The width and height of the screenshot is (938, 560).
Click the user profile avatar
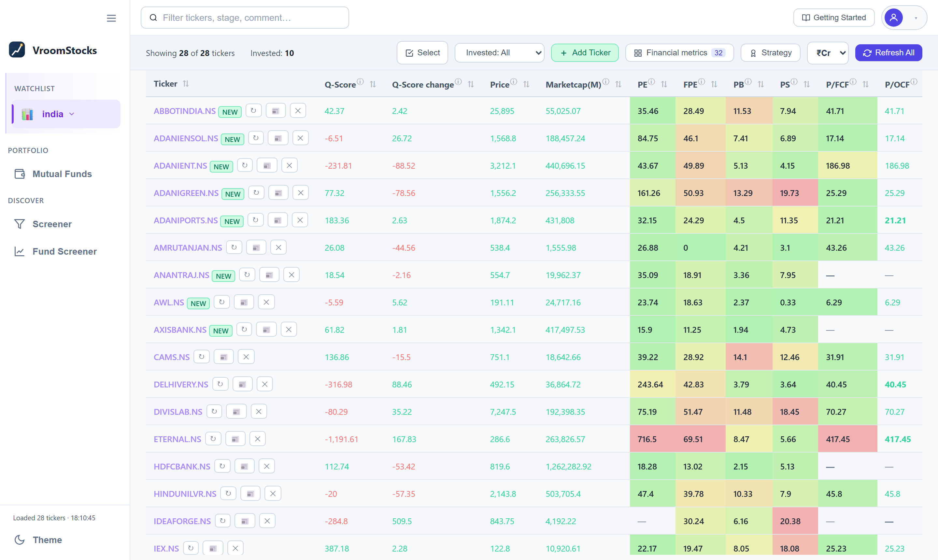click(x=893, y=18)
